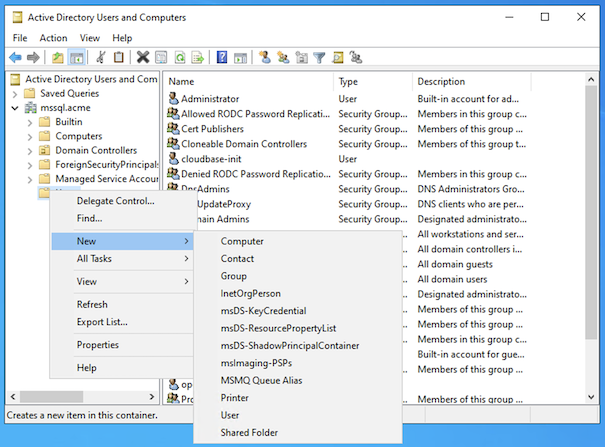Viewport: 605px width, 447px height.
Task: Open the View menu in menu bar
Action: click(90, 38)
